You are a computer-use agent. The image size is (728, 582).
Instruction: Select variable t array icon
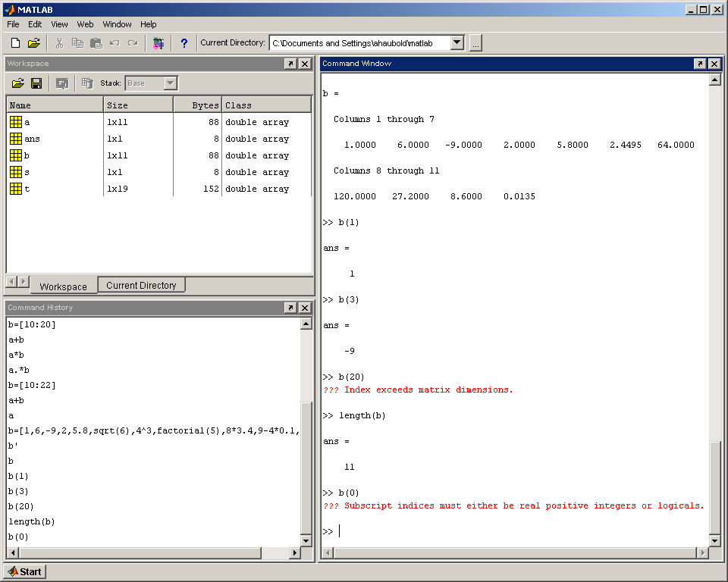[x=16, y=189]
